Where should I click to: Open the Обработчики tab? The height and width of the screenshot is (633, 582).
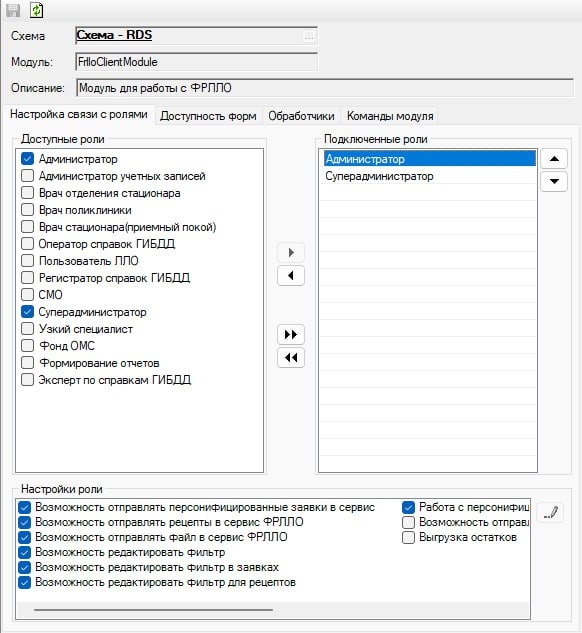(301, 116)
